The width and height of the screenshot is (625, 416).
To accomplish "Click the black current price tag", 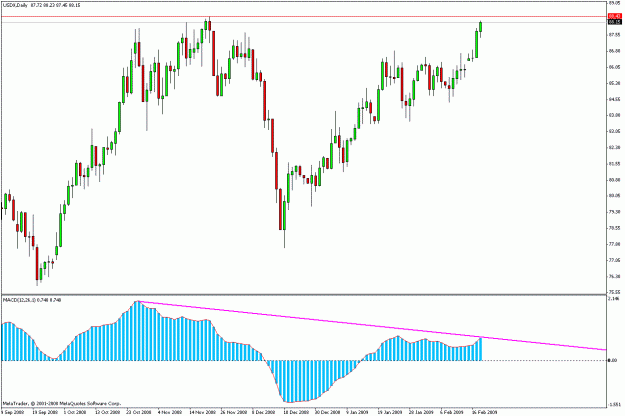I will click(615, 22).
